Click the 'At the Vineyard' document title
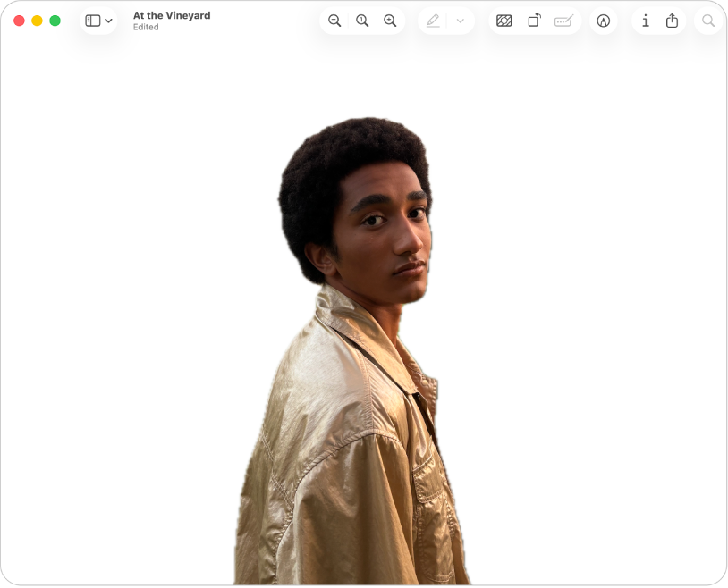728x588 pixels. coord(172,14)
